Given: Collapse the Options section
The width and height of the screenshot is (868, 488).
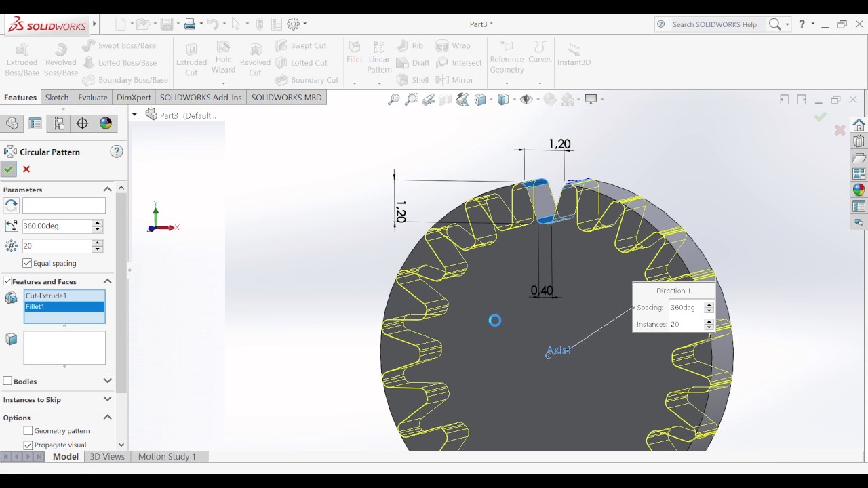Looking at the screenshot, I should coord(107,418).
